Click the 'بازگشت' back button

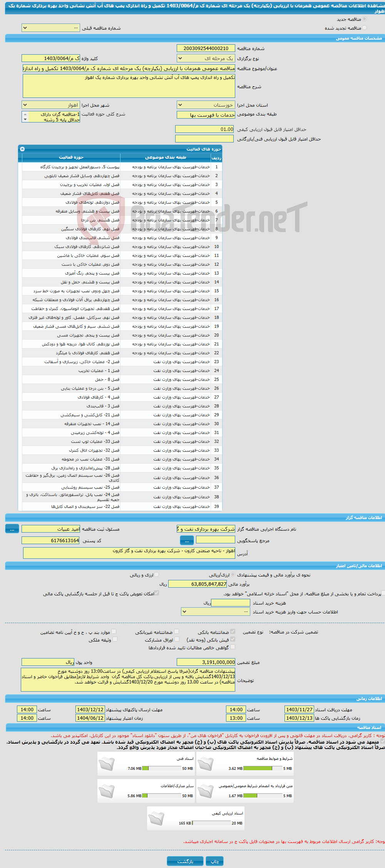(x=185, y=861)
